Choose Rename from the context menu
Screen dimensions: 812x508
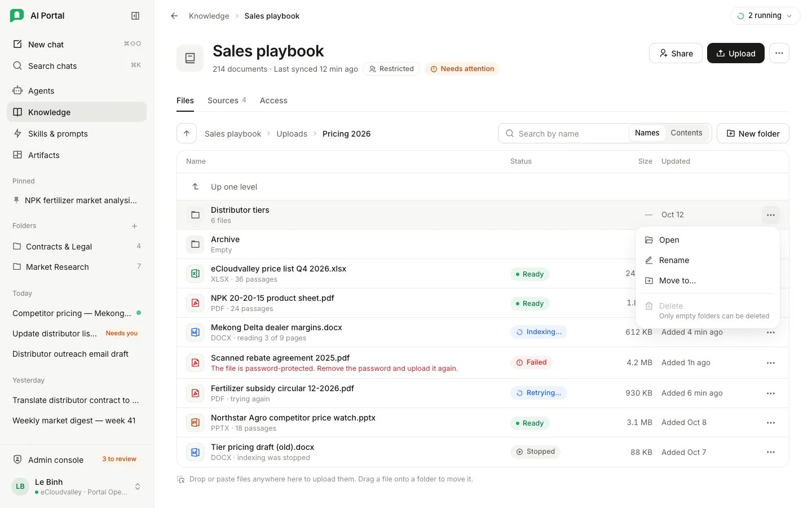point(708,260)
